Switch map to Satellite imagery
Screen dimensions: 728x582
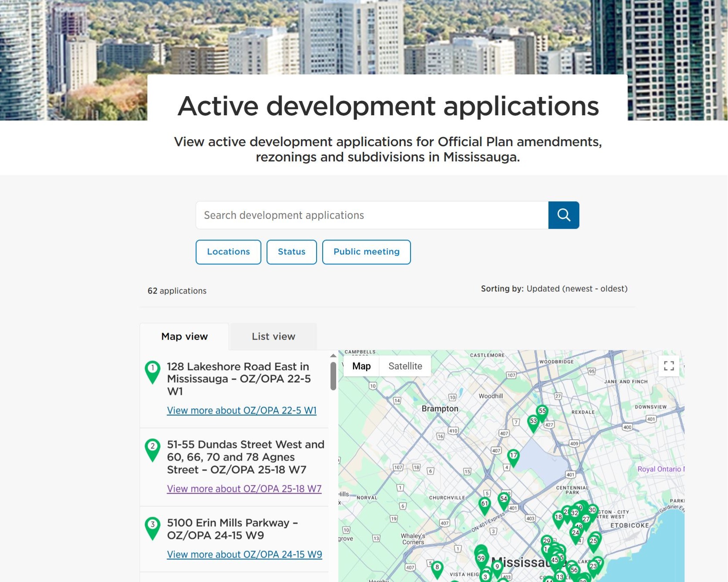(x=405, y=366)
